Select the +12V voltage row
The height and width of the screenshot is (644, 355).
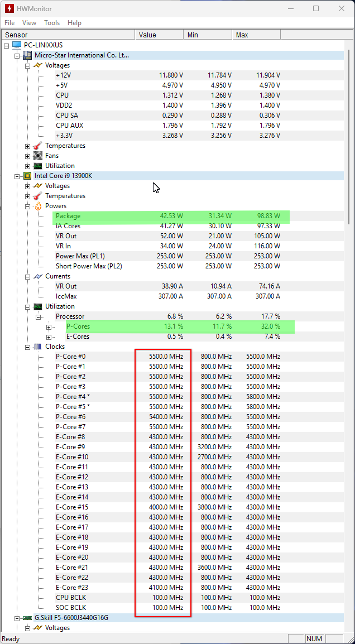199,75
